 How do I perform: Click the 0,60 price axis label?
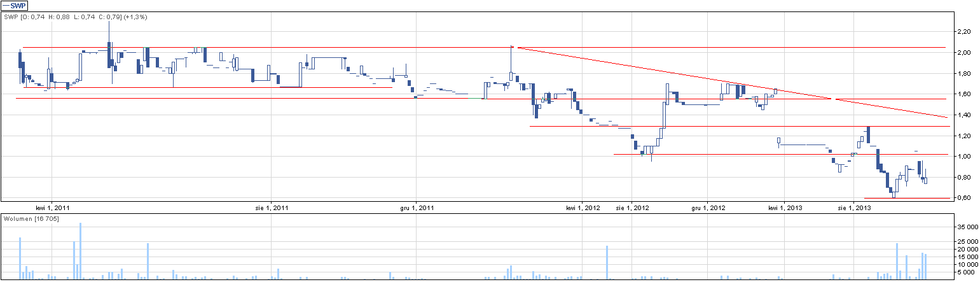click(x=963, y=198)
